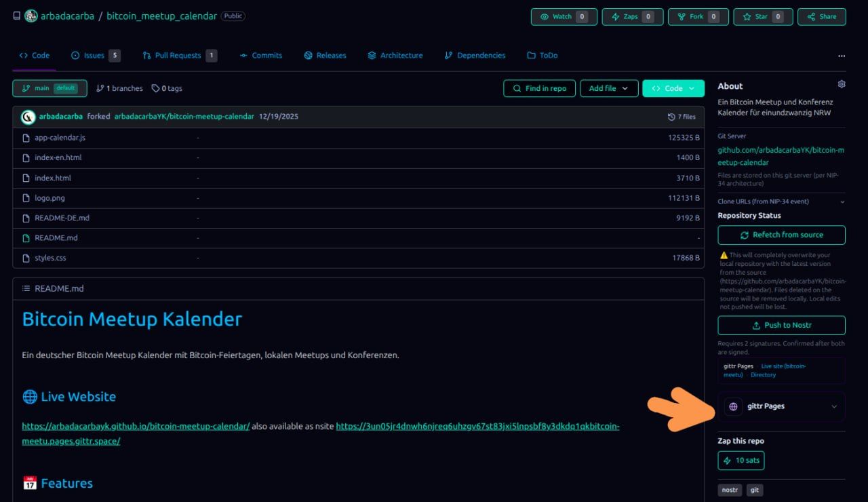Open the three-dot overflow menu in tab bar
Screen dimensions: 868x502
842,56
